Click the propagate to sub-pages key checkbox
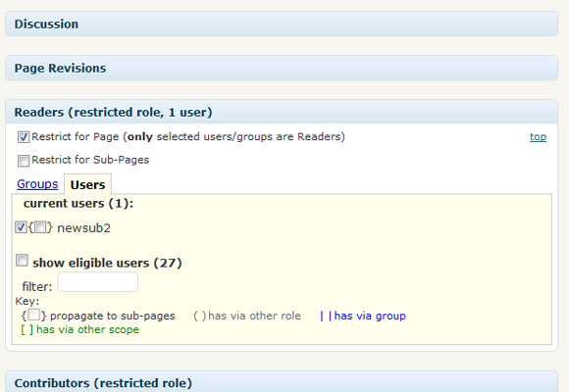 [33, 315]
